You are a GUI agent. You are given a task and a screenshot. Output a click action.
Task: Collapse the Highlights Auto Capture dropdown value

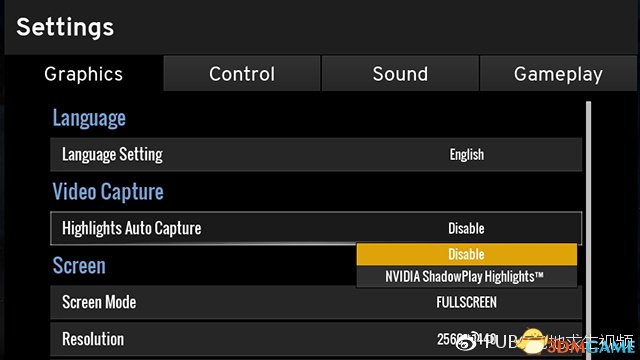coord(467,228)
